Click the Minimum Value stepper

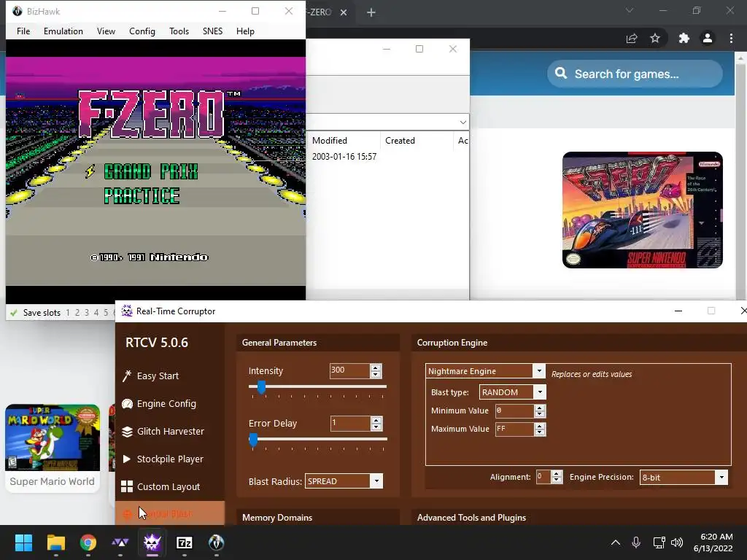(539, 411)
